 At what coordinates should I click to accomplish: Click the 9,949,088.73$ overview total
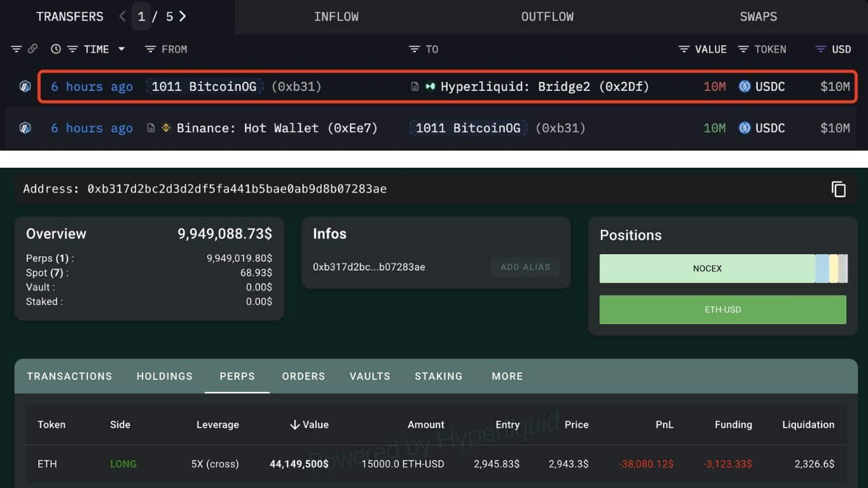pyautogui.click(x=224, y=233)
